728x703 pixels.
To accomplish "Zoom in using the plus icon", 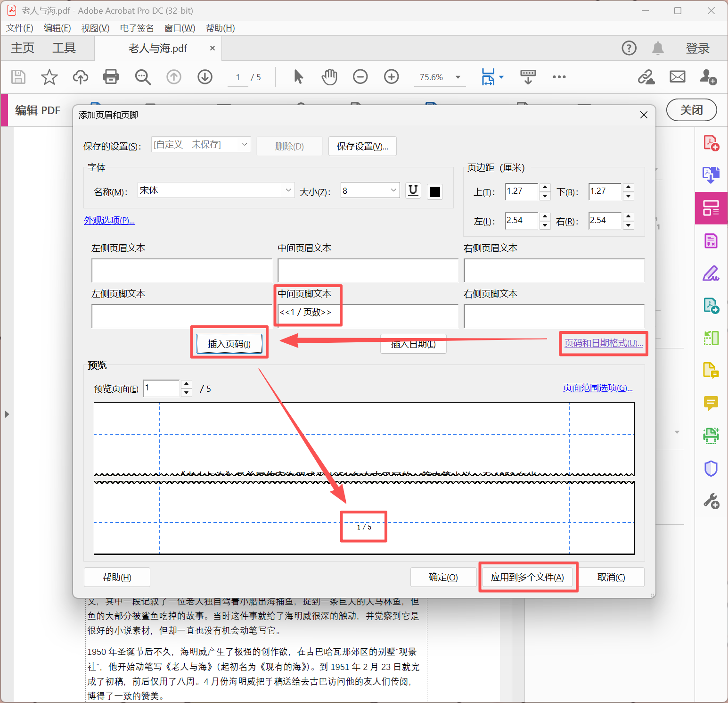I will [x=391, y=77].
